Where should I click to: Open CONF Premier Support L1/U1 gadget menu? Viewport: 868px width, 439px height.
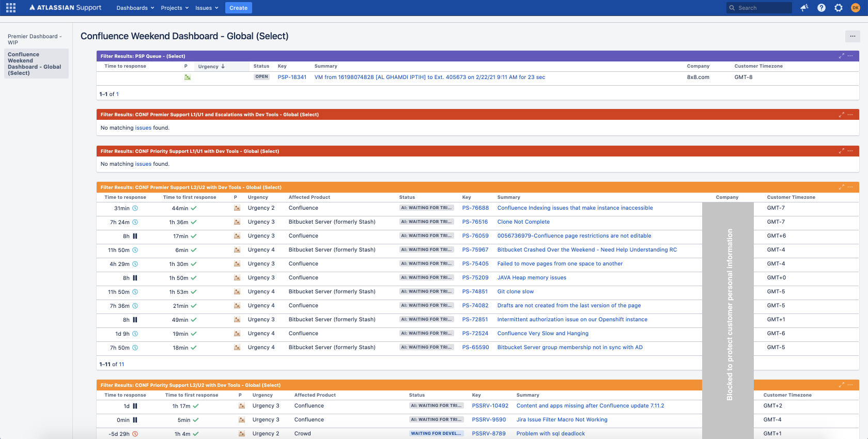[x=850, y=114]
